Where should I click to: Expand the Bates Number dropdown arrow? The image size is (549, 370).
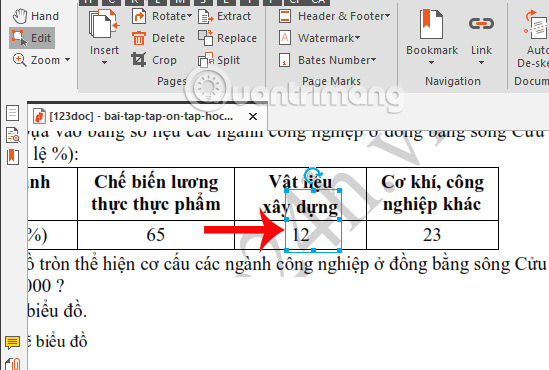(373, 60)
